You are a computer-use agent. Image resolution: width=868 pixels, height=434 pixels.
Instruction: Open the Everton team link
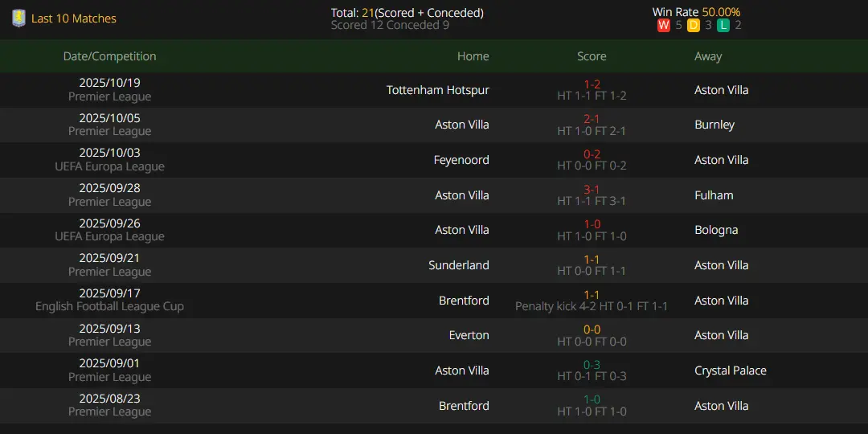pyautogui.click(x=469, y=335)
